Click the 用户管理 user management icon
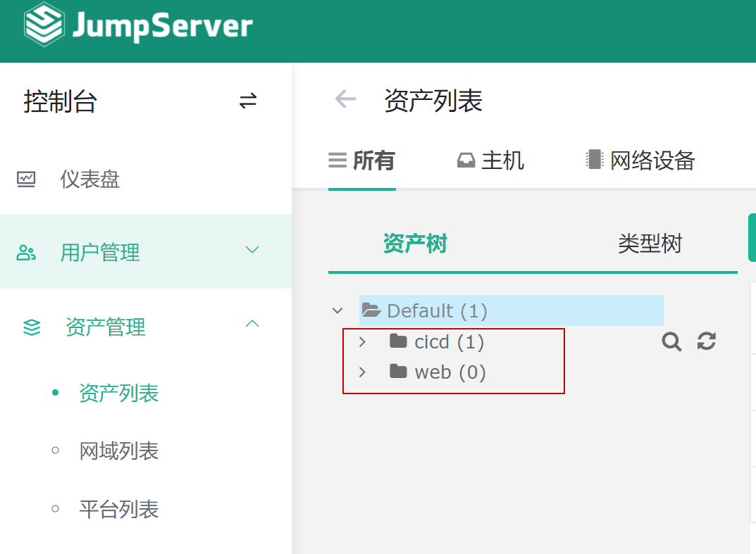This screenshot has height=554, width=756. 26,251
